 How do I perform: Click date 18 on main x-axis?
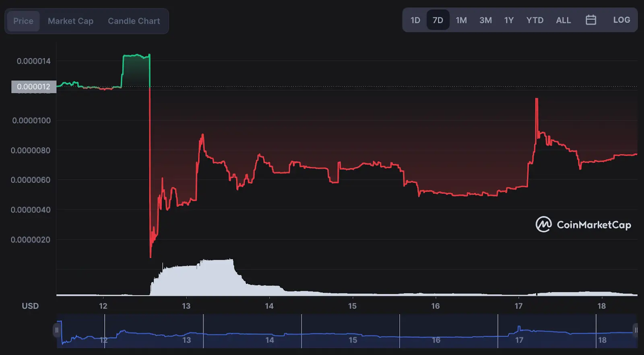tap(601, 306)
